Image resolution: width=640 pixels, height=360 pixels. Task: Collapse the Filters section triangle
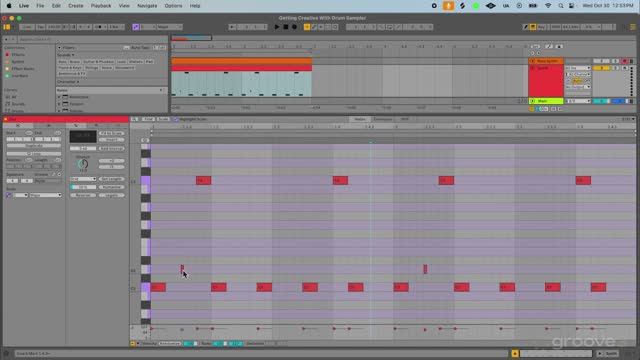click(x=59, y=48)
